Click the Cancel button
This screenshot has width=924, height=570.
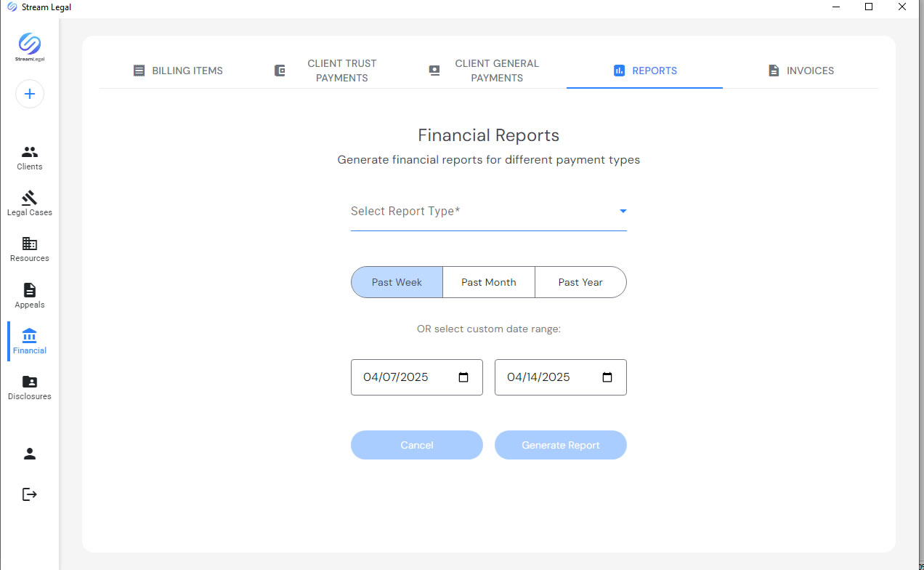click(417, 445)
